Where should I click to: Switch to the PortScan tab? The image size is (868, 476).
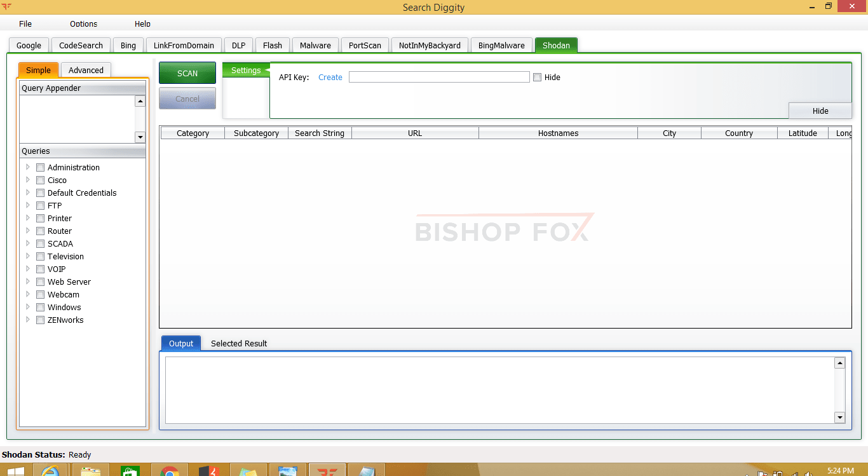click(x=365, y=45)
